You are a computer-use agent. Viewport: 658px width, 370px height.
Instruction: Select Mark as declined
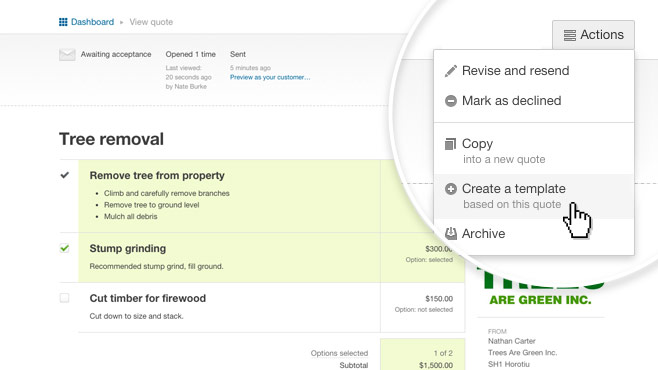534,101
